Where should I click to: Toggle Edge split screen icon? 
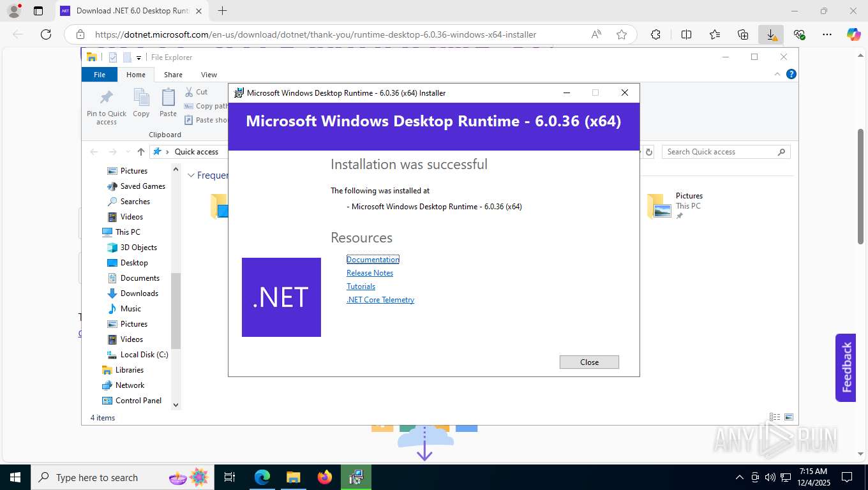pos(686,34)
